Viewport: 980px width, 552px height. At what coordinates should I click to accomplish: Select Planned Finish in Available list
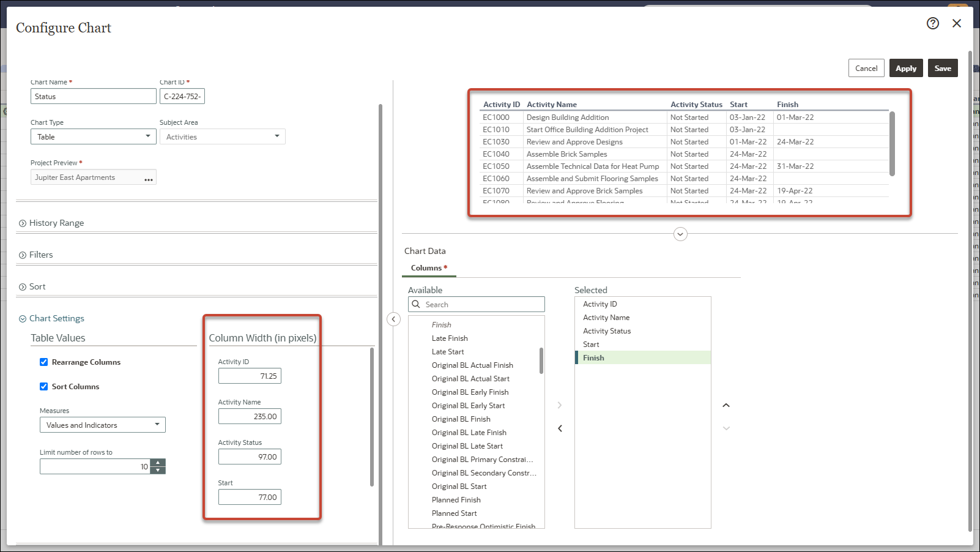pyautogui.click(x=456, y=500)
